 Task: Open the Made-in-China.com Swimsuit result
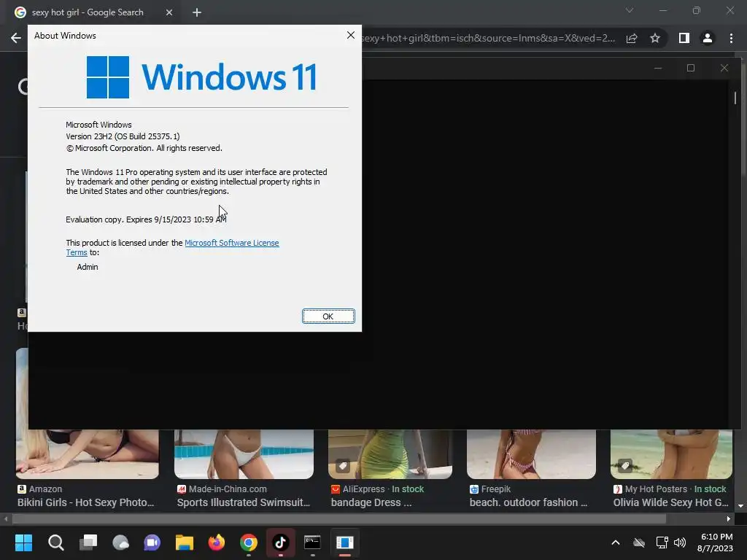click(244, 502)
